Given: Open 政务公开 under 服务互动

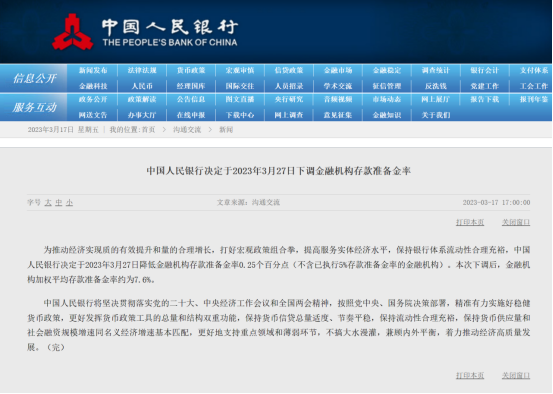Looking at the screenshot, I should (x=93, y=99).
